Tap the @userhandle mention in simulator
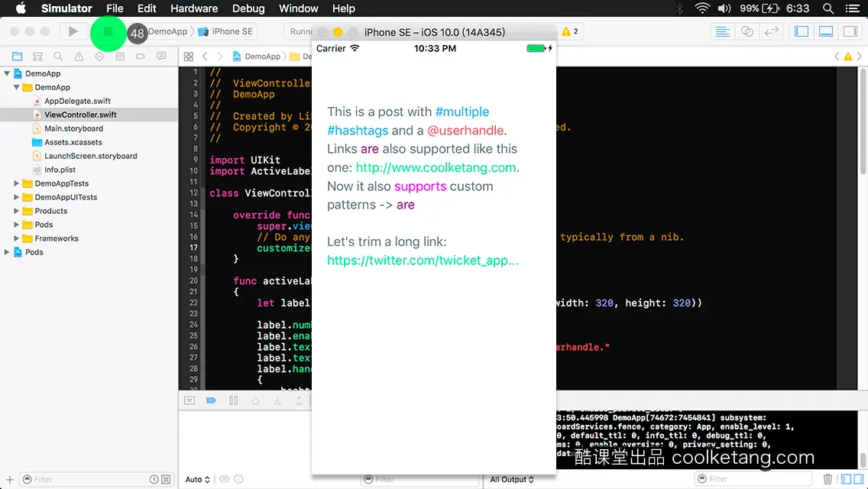 click(x=465, y=131)
